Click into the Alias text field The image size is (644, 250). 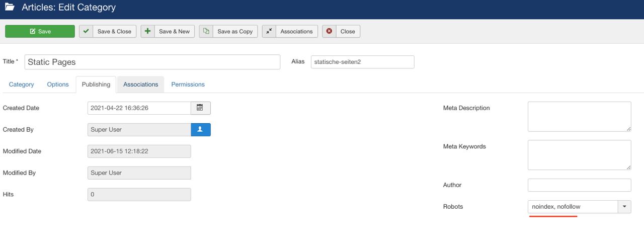pos(362,62)
